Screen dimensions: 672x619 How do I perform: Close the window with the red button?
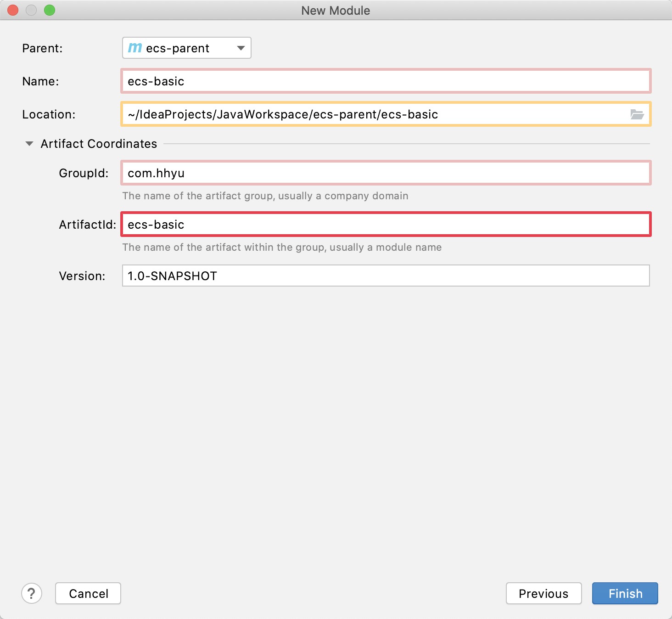[x=13, y=10]
